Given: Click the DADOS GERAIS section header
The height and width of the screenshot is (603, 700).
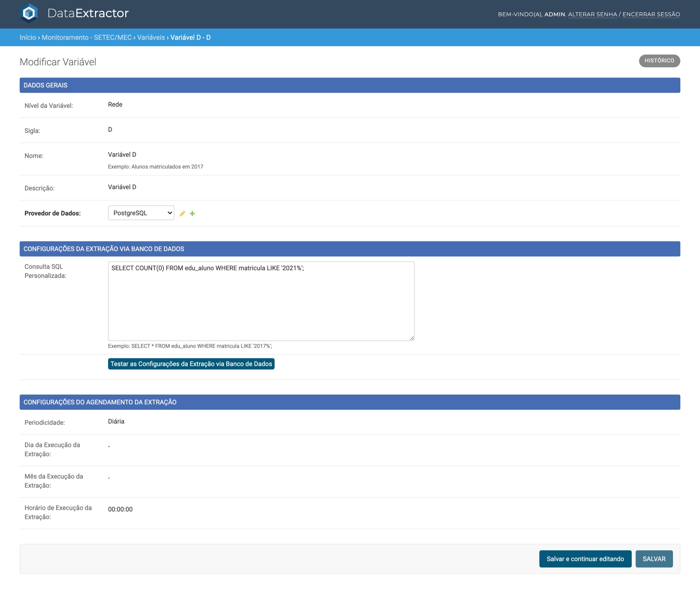Looking at the screenshot, I should [x=350, y=85].
